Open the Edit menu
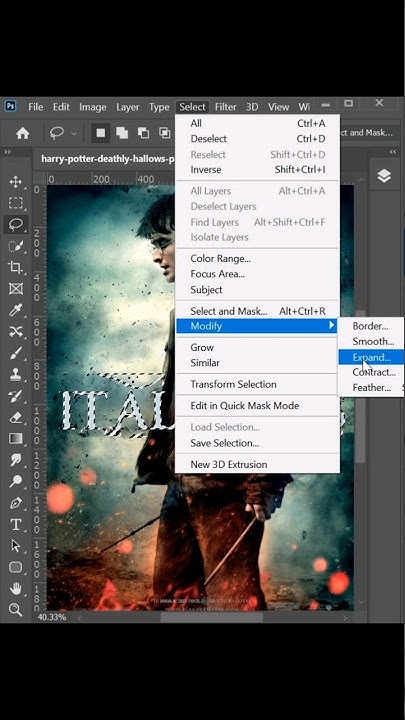 (61, 107)
